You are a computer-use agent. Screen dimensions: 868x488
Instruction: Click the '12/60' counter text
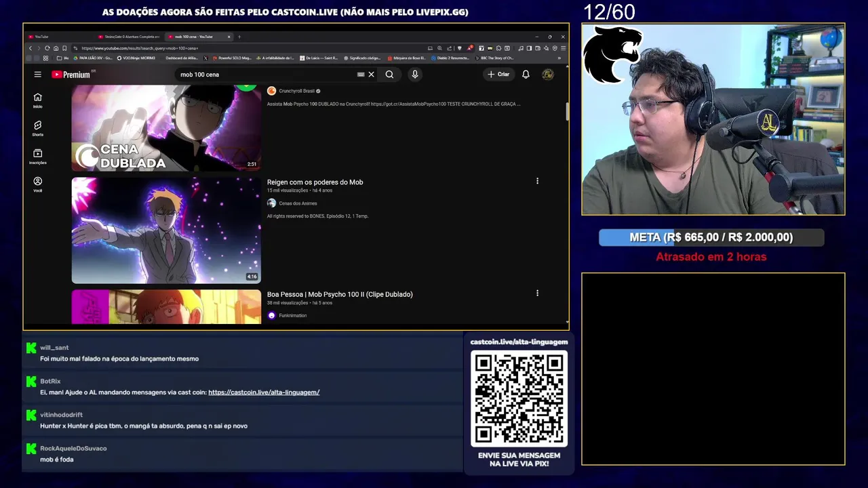pyautogui.click(x=609, y=12)
